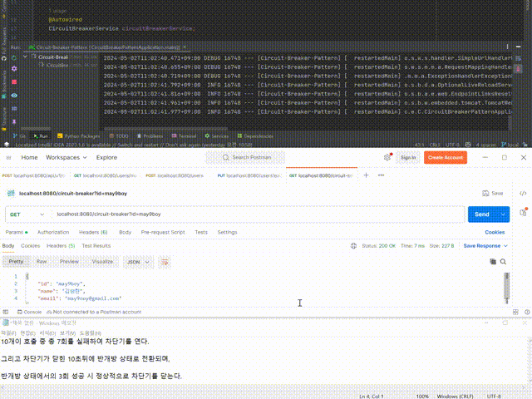Screen dimensions: 532x399
Task: Open Python Packages tool window
Action: pyautogui.click(x=78, y=136)
